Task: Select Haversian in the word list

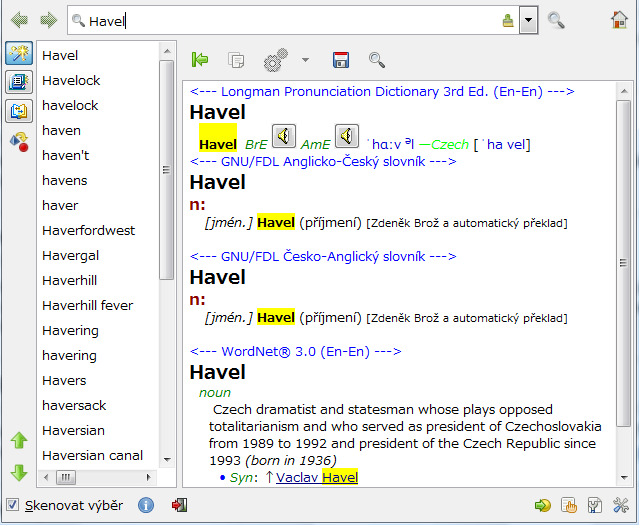Action: click(x=73, y=430)
